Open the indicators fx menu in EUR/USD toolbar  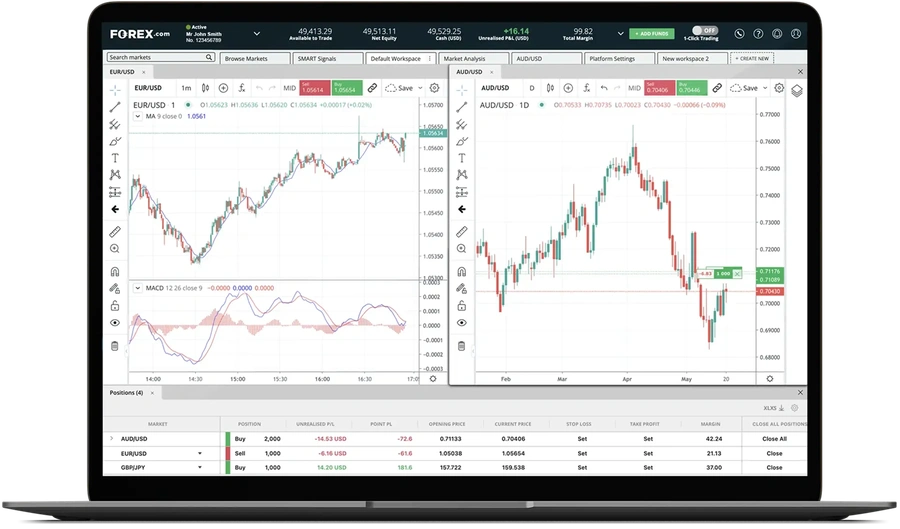[242, 88]
